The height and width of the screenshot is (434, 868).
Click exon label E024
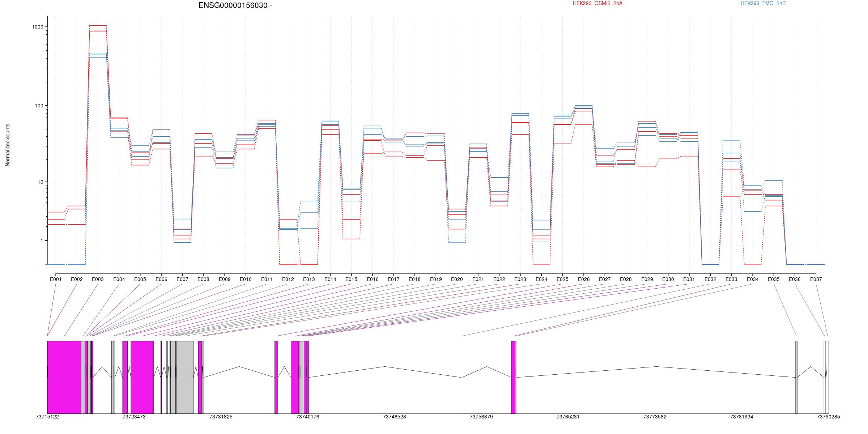click(541, 279)
